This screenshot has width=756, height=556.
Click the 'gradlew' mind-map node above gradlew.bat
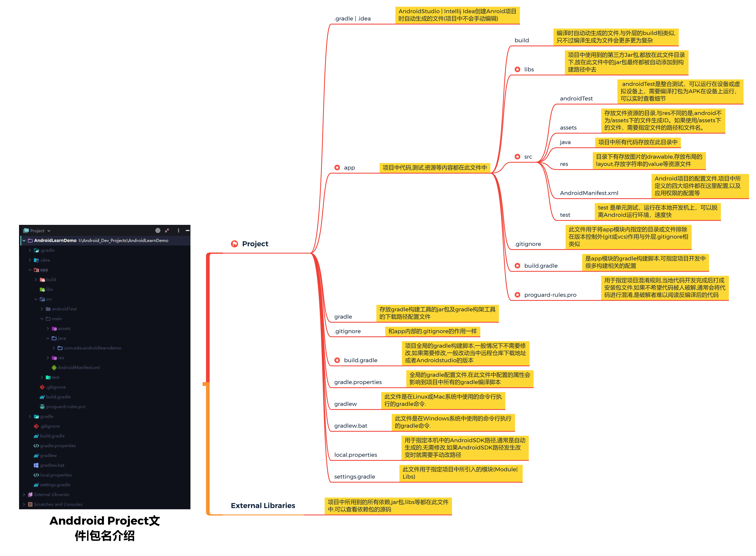[x=345, y=404]
